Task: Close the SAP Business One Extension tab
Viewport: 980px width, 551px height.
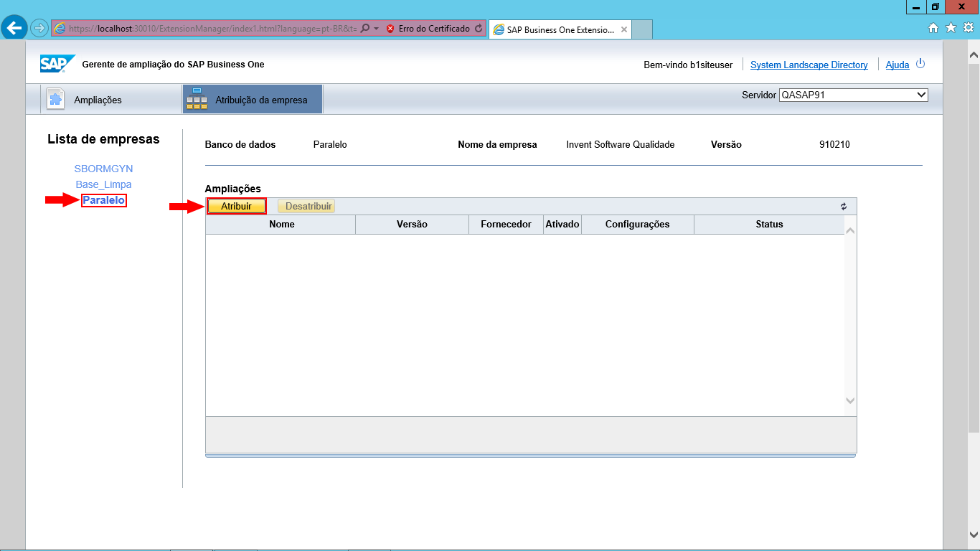Action: pos(624,30)
